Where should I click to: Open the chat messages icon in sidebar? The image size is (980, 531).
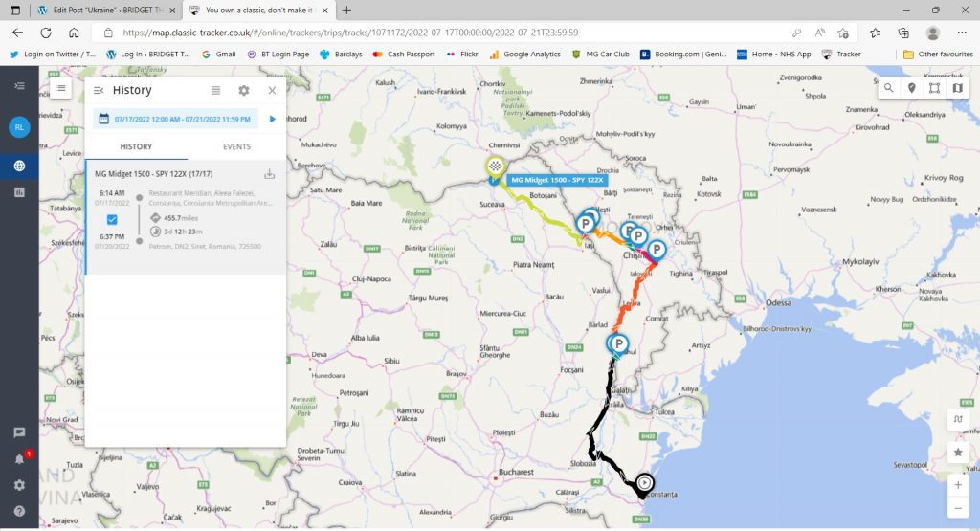coord(19,432)
